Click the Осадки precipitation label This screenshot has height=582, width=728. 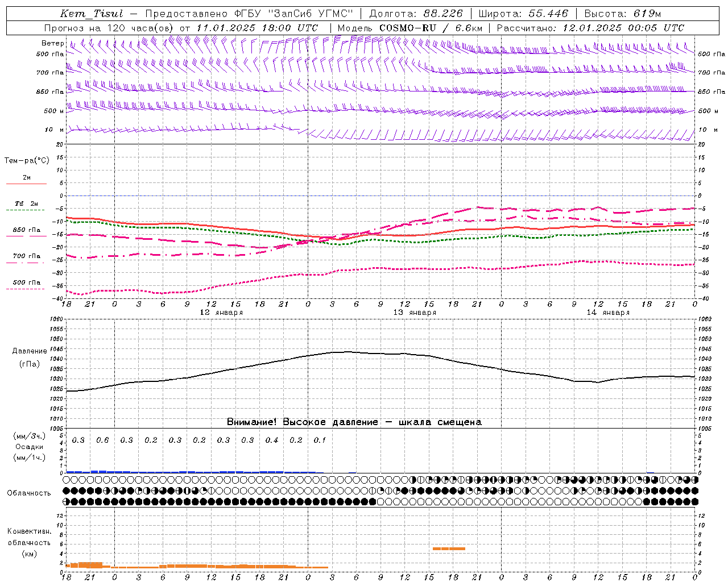click(x=30, y=447)
